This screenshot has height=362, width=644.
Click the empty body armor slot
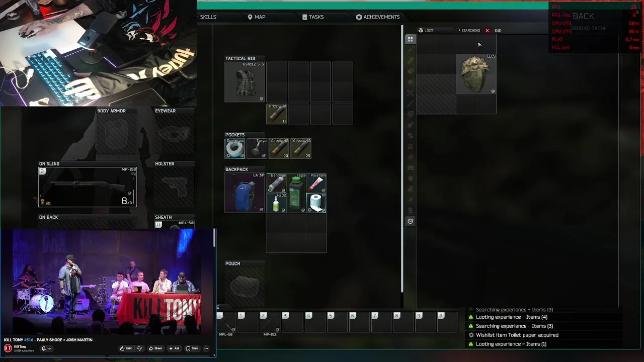tap(117, 134)
